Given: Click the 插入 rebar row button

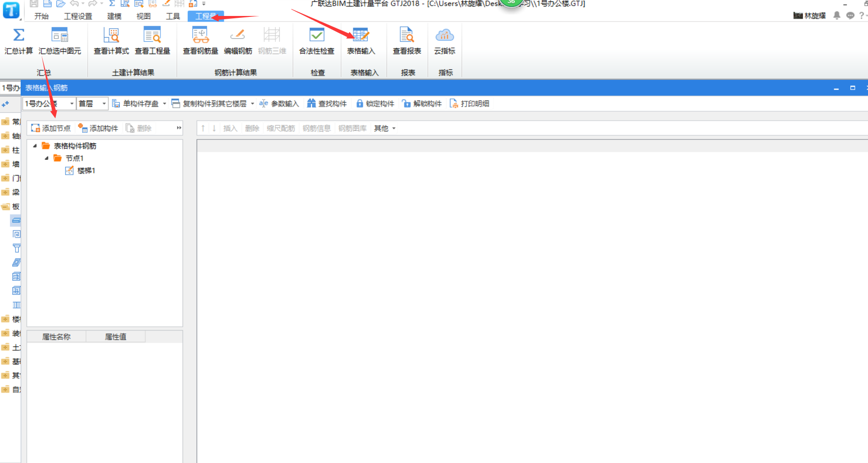Looking at the screenshot, I should click(x=230, y=128).
